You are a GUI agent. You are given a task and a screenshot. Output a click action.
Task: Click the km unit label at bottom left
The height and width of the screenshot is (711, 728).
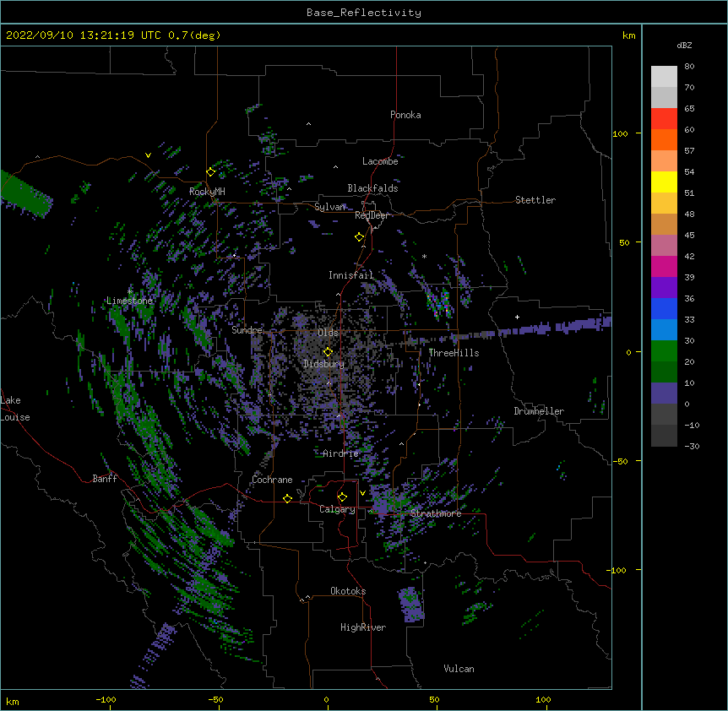pyautogui.click(x=13, y=701)
